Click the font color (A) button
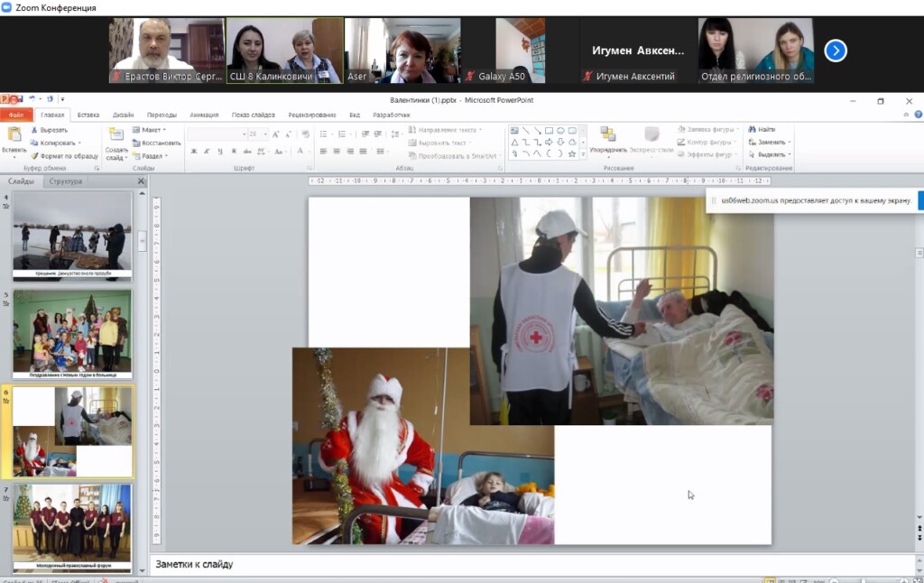Image resolution: width=924 pixels, height=583 pixels. click(300, 152)
